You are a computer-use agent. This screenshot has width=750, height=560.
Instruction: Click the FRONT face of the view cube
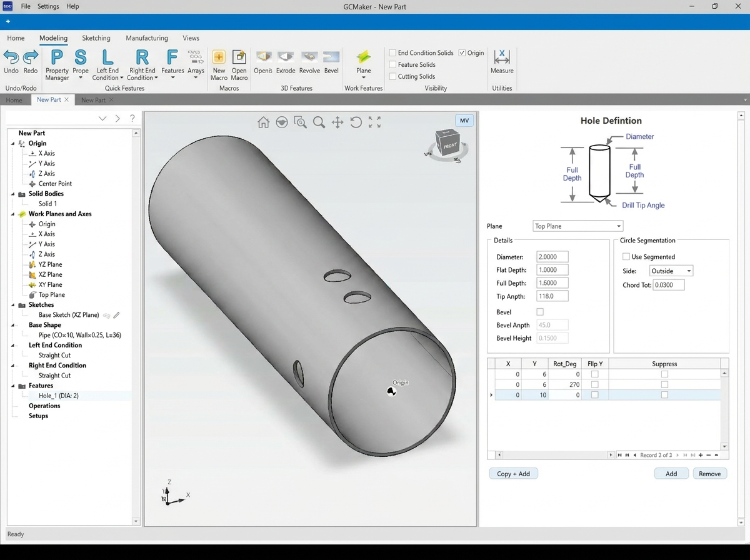point(451,146)
